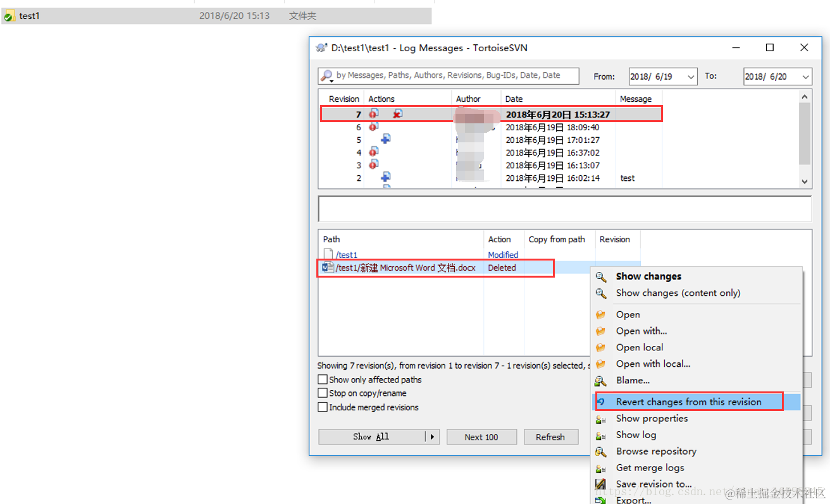Enable Show only affected paths
Viewport: 830px width, 504px height.
[x=323, y=379]
